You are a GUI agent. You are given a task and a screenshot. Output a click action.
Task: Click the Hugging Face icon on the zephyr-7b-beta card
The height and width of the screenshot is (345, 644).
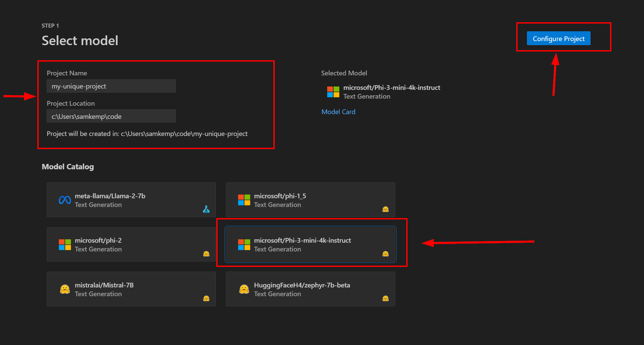click(x=244, y=289)
